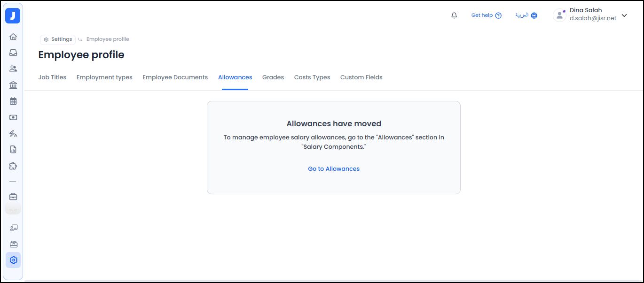
Task: Click the Go to Allowances link
Action: (334, 168)
